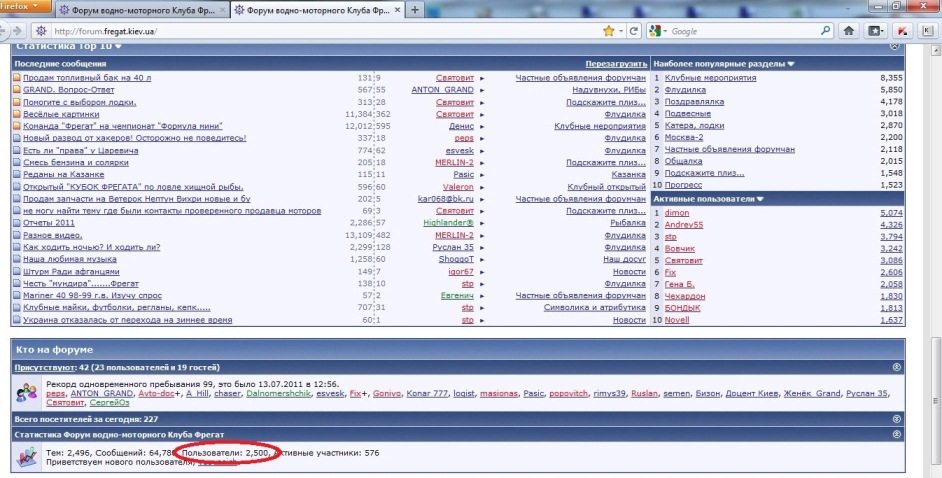Click the forum statistics chart icon

27,457
